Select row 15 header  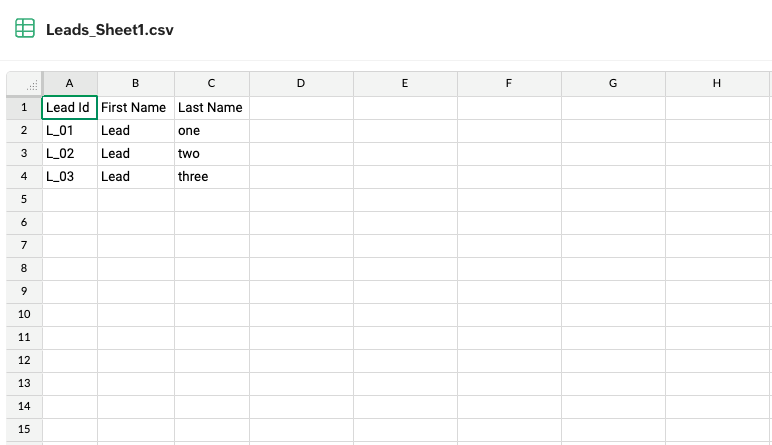click(x=24, y=430)
